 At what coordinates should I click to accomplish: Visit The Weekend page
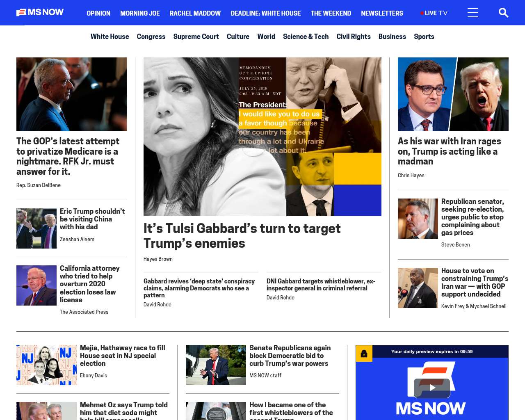point(331,13)
